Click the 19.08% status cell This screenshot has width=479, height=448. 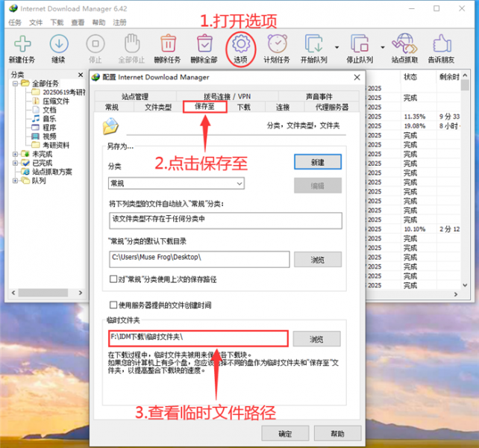click(x=415, y=125)
